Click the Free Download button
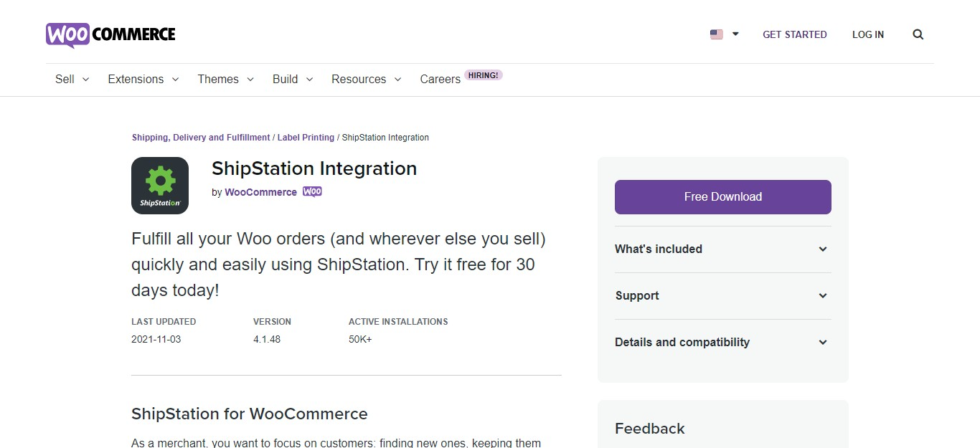Image resolution: width=980 pixels, height=448 pixels. (x=723, y=197)
